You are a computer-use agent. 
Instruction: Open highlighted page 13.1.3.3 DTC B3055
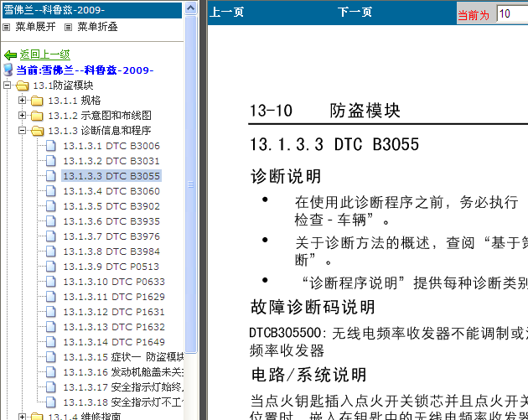(x=111, y=176)
